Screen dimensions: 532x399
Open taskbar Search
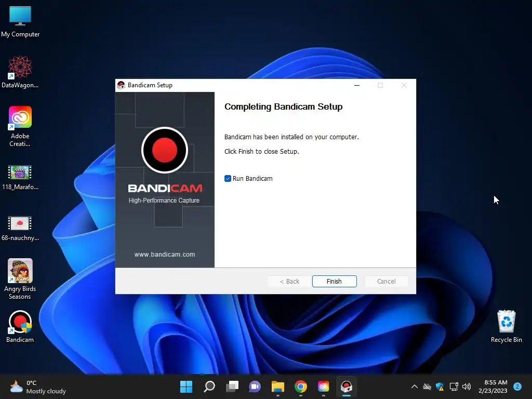pyautogui.click(x=209, y=387)
